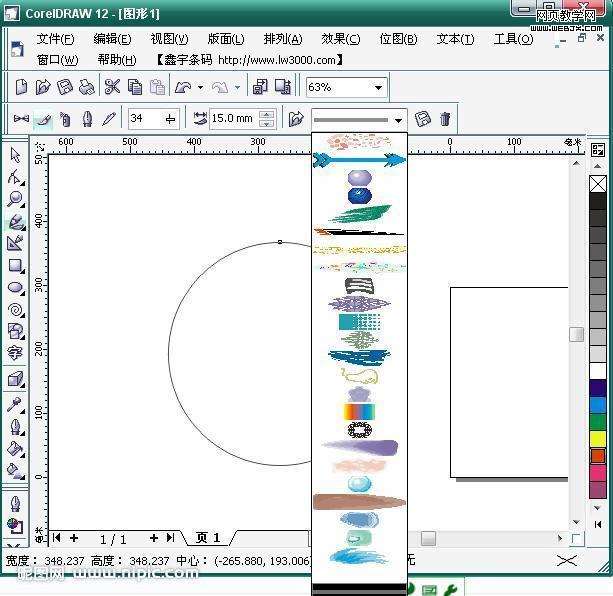
Task: Select the Eyedropper tool
Action: click(15, 405)
